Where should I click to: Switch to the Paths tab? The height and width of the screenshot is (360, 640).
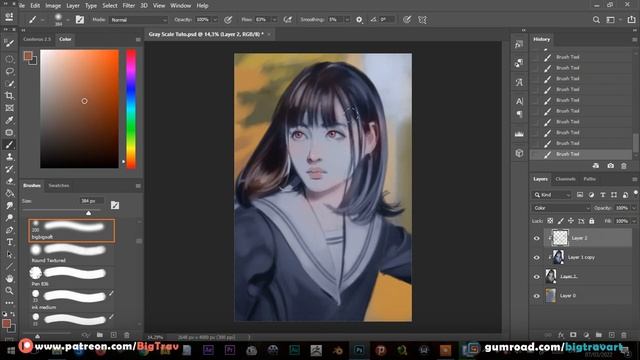589,179
